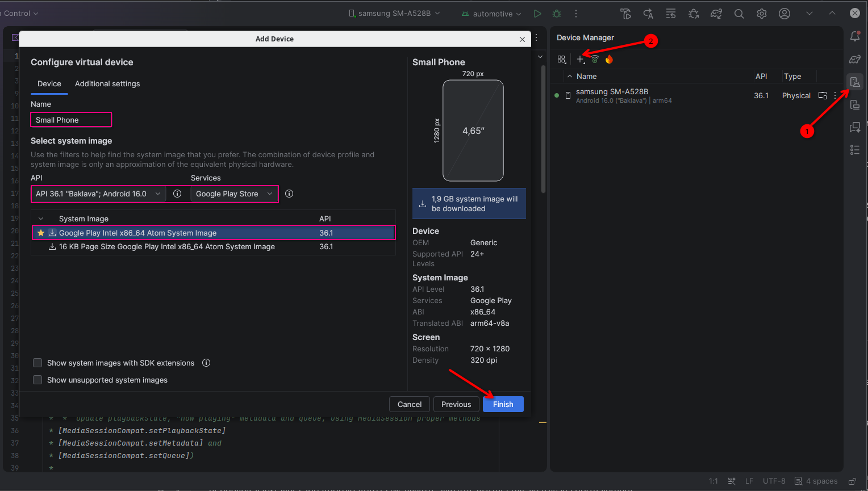Click the crossed-out tuner icon beside 1:1
The width and height of the screenshot is (868, 491).
(732, 481)
